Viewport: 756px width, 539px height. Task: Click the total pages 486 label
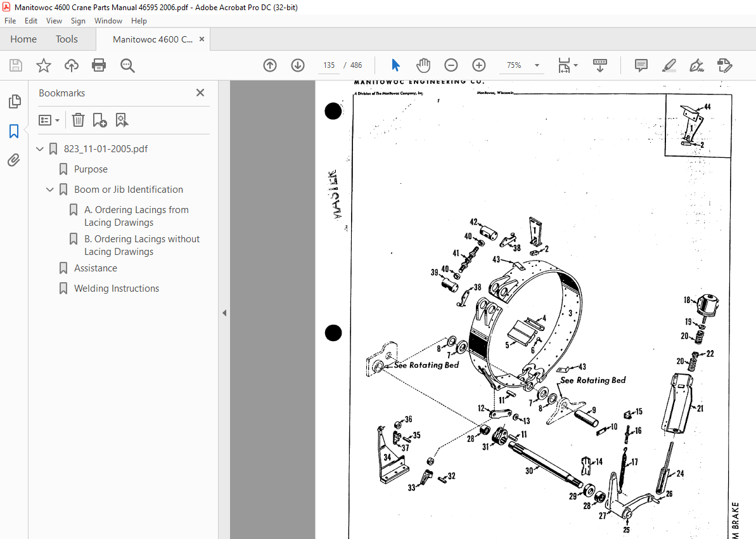[356, 65]
